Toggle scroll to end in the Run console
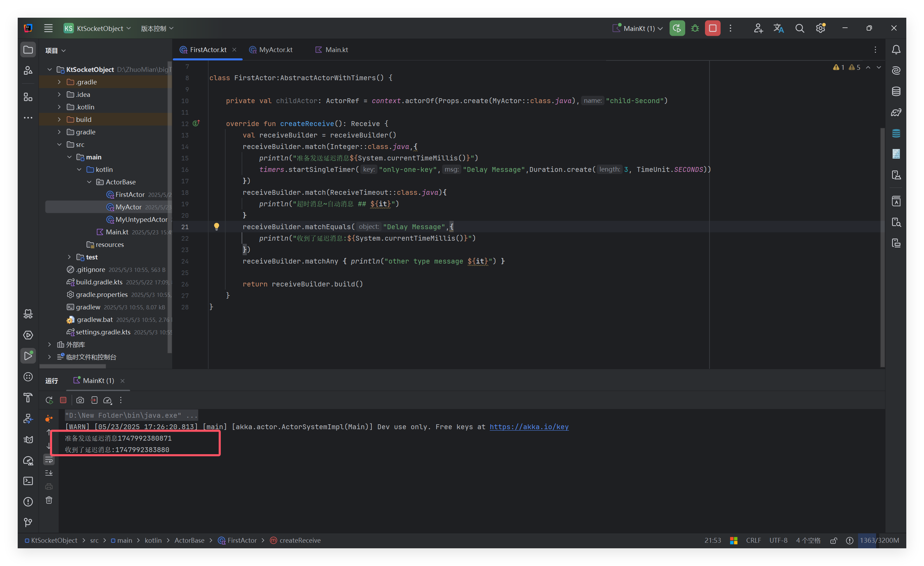 pyautogui.click(x=49, y=473)
